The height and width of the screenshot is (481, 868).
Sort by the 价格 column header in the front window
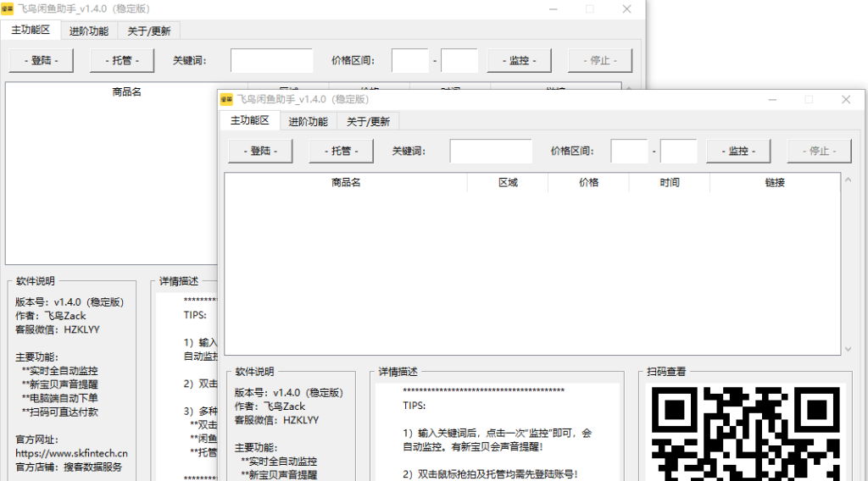(x=588, y=182)
